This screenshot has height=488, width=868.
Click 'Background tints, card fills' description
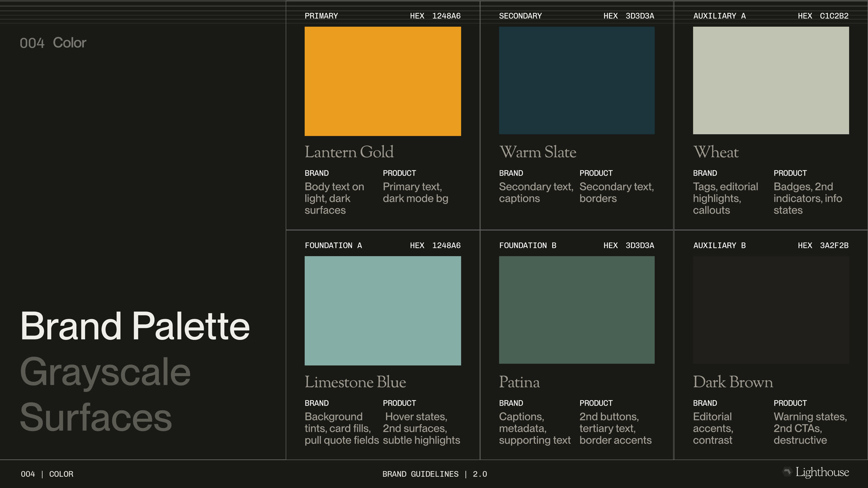(x=342, y=428)
